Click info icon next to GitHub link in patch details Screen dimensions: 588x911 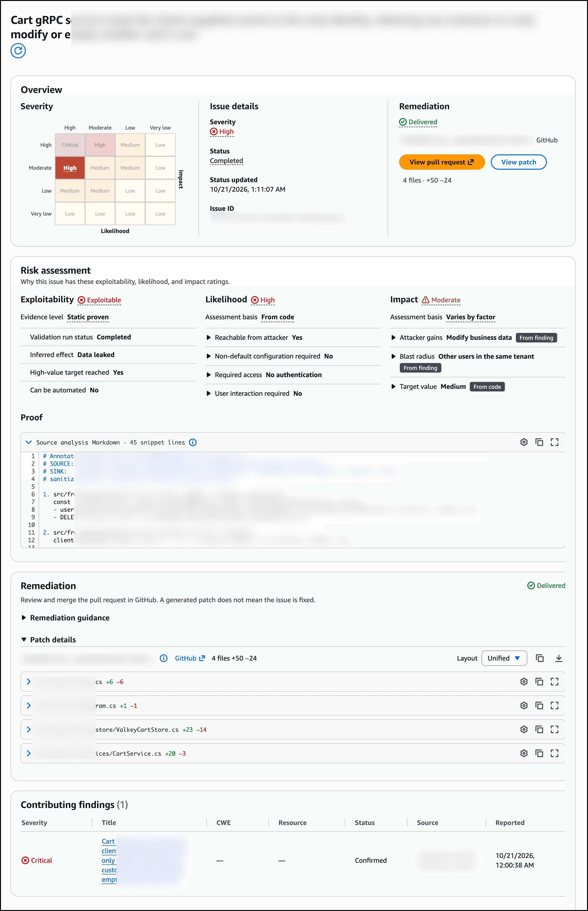click(x=163, y=658)
